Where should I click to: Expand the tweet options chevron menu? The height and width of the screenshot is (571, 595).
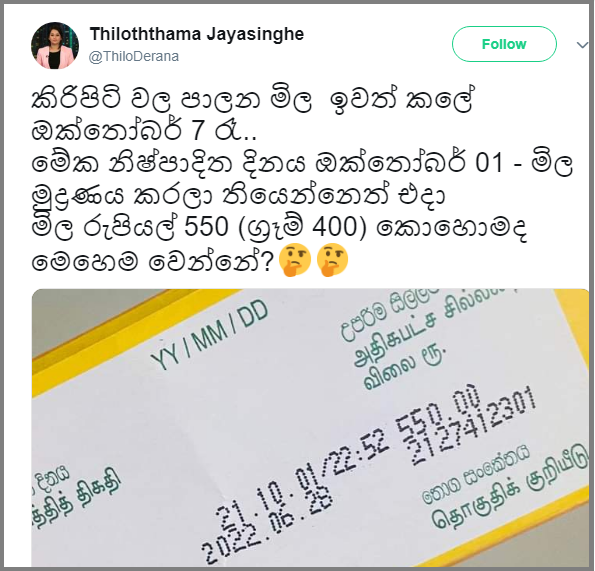click(x=582, y=45)
